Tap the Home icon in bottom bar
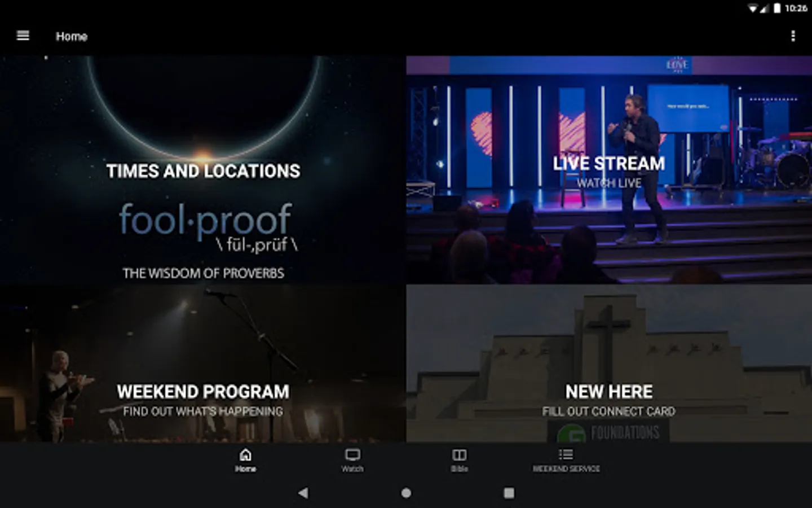The image size is (812, 508). click(245, 454)
